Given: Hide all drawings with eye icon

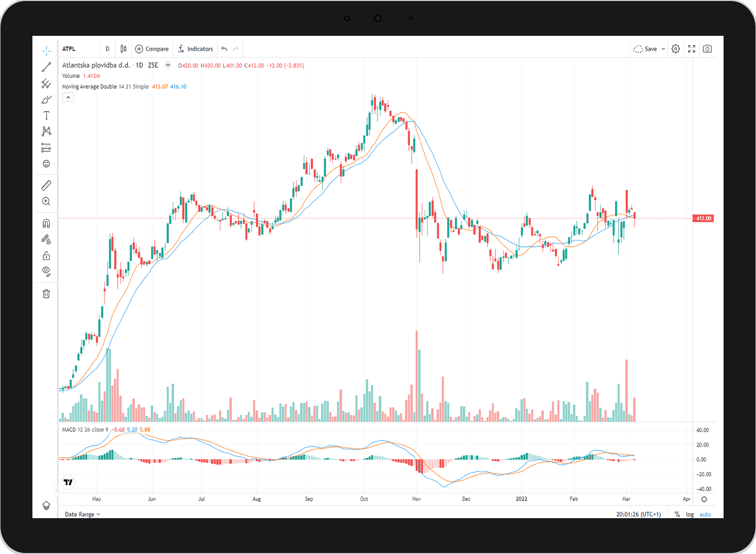Looking at the screenshot, I should pyautogui.click(x=46, y=271).
